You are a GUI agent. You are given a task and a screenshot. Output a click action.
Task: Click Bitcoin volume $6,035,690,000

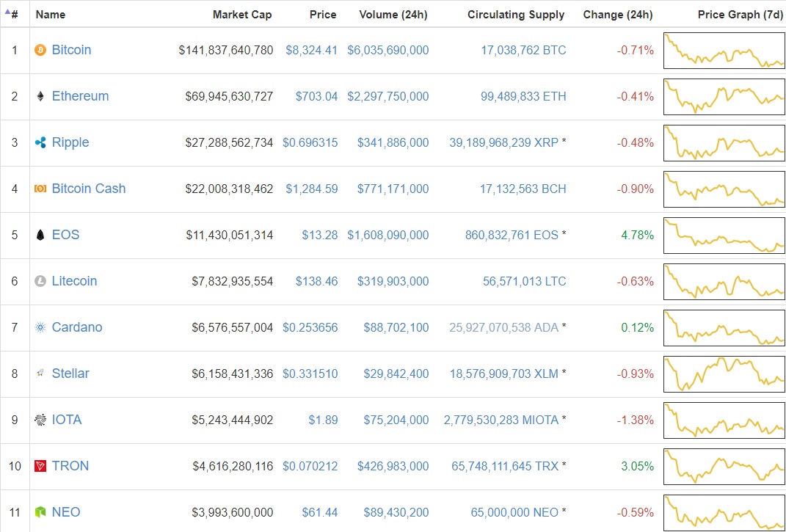pyautogui.click(x=388, y=50)
